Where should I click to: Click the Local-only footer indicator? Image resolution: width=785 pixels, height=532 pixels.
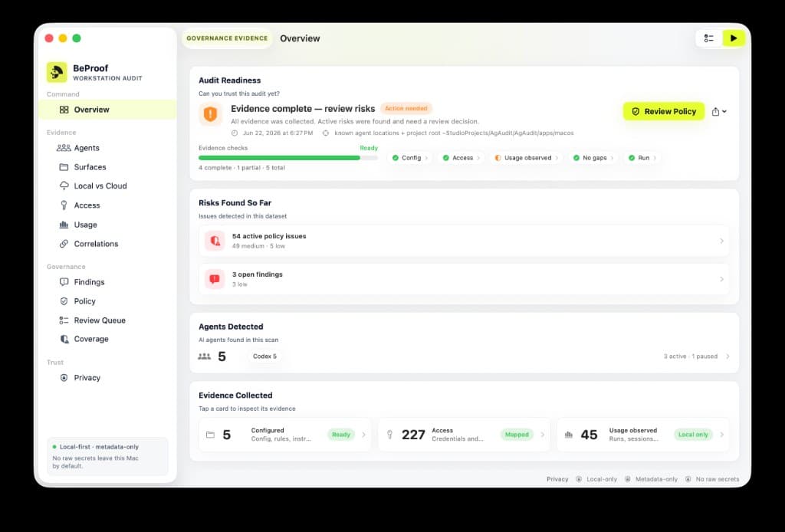[x=596, y=479]
